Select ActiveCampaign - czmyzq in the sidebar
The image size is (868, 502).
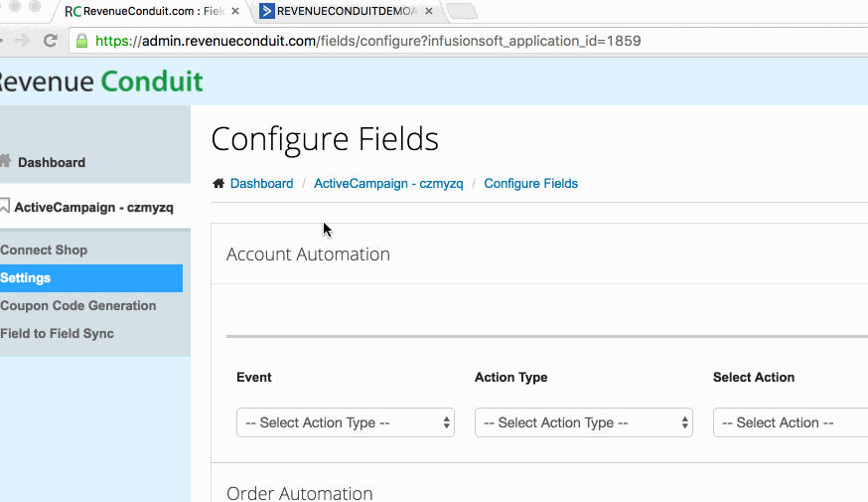tap(93, 207)
